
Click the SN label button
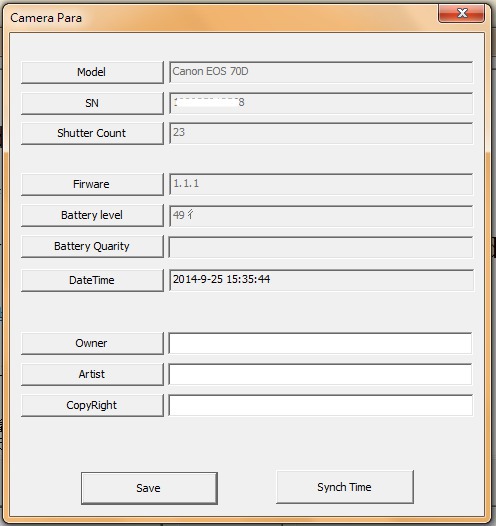pos(92,103)
